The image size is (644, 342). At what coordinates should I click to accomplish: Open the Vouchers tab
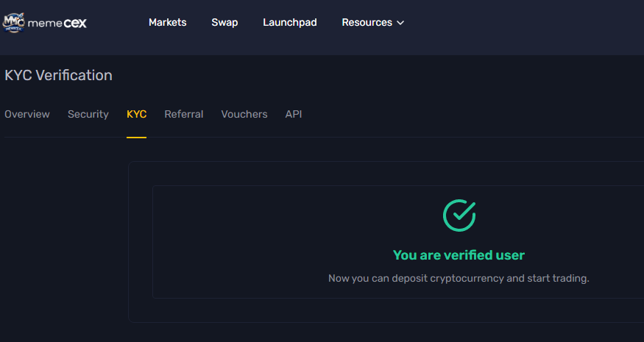pyautogui.click(x=244, y=114)
